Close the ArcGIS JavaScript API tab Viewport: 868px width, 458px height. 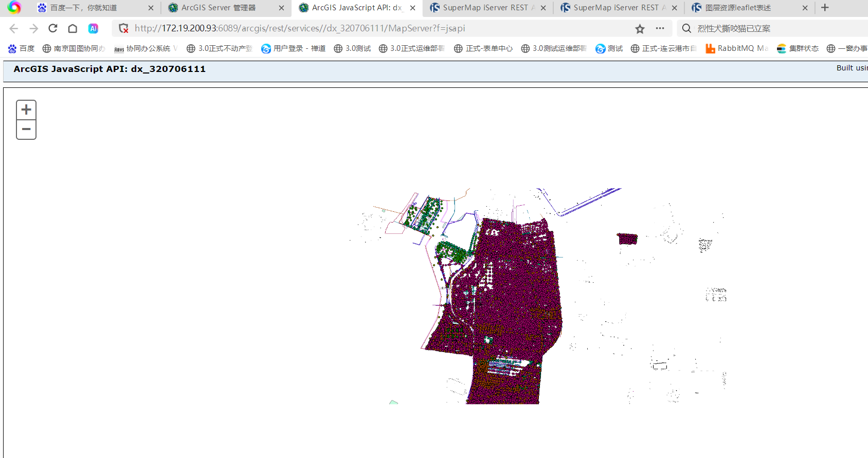tap(412, 8)
